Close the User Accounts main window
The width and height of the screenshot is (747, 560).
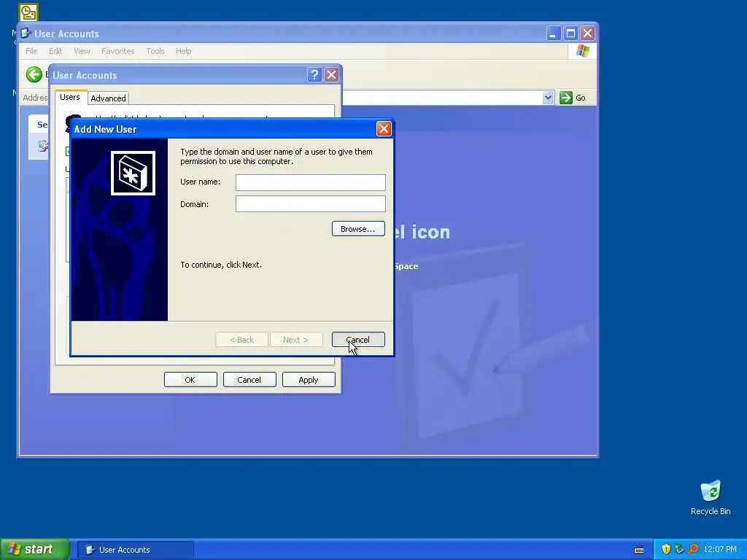tap(587, 34)
